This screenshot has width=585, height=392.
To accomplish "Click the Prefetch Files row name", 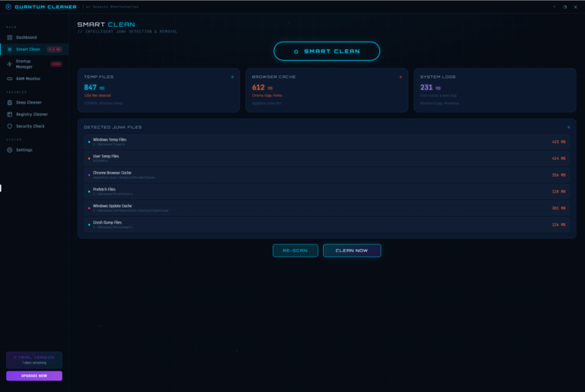I will [x=104, y=189].
